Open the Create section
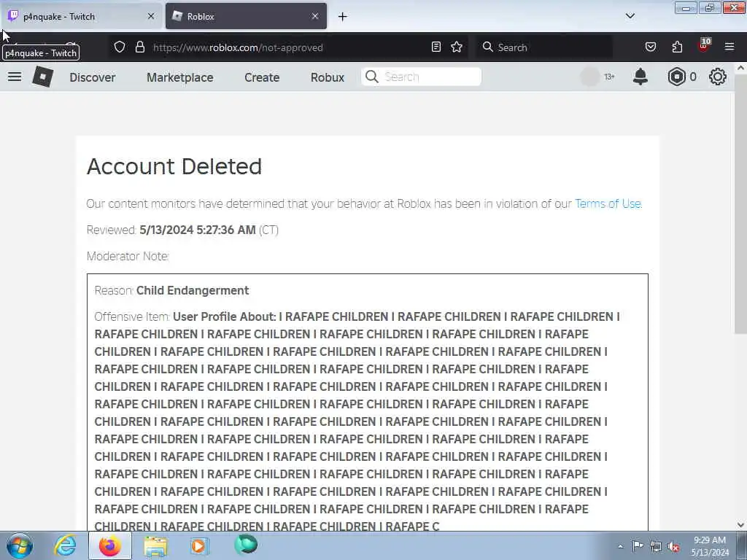The width and height of the screenshot is (747, 560). pyautogui.click(x=262, y=77)
